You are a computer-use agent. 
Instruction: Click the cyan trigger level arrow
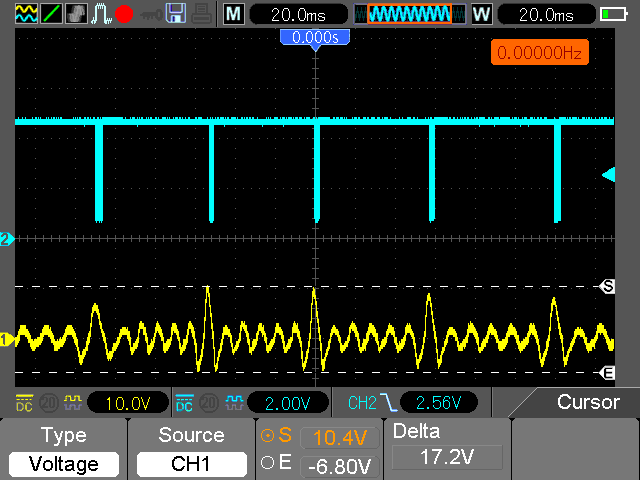(609, 175)
